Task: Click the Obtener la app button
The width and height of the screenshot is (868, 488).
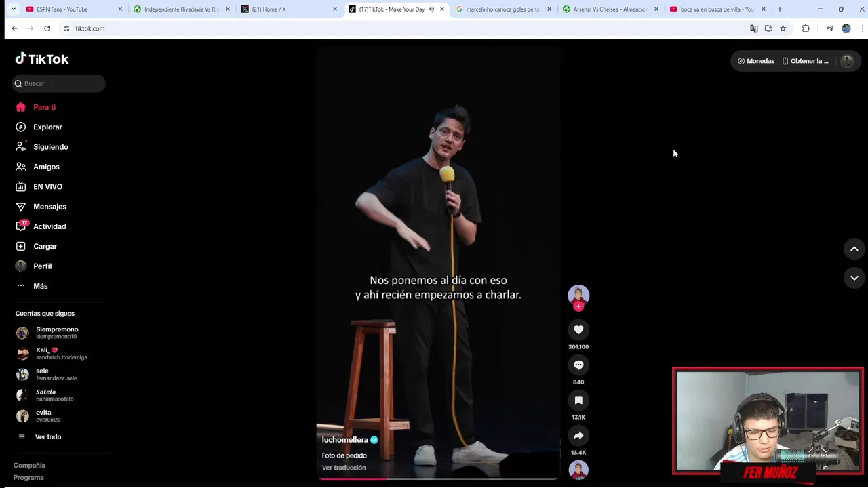Action: [805, 61]
